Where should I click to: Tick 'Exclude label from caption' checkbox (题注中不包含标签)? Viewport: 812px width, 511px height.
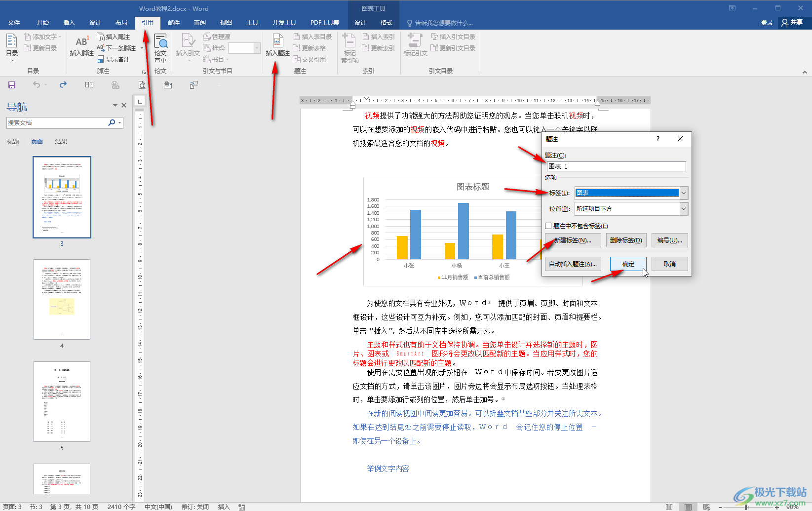[x=548, y=226]
